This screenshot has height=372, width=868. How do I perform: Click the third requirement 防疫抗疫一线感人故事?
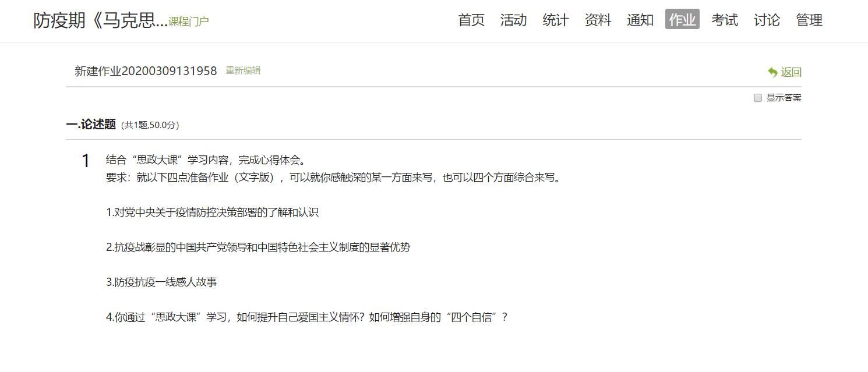[x=161, y=282]
